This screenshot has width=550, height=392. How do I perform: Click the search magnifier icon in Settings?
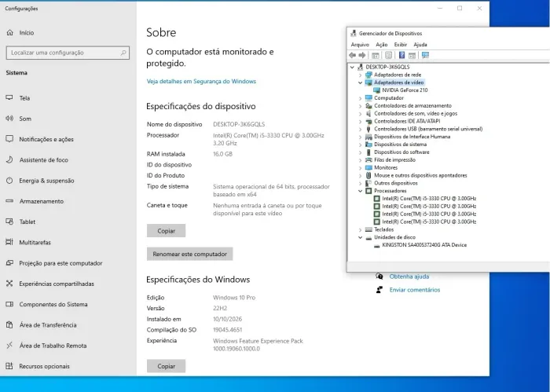click(123, 53)
